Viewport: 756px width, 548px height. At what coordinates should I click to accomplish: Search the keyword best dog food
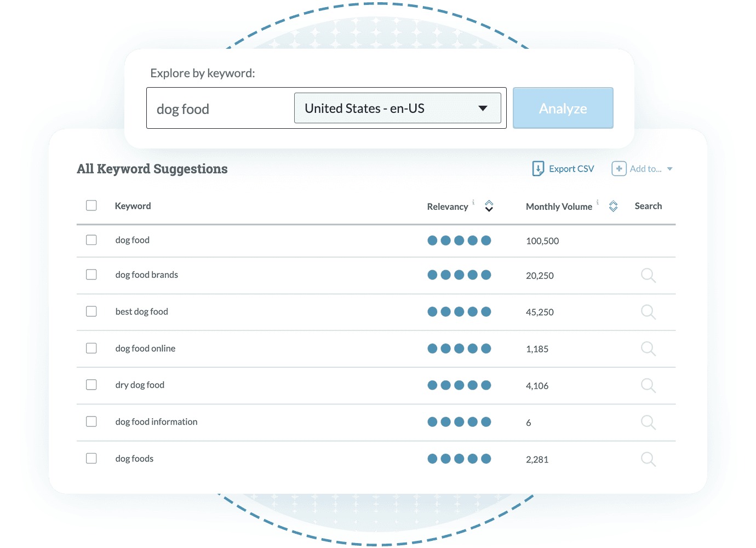pyautogui.click(x=648, y=312)
